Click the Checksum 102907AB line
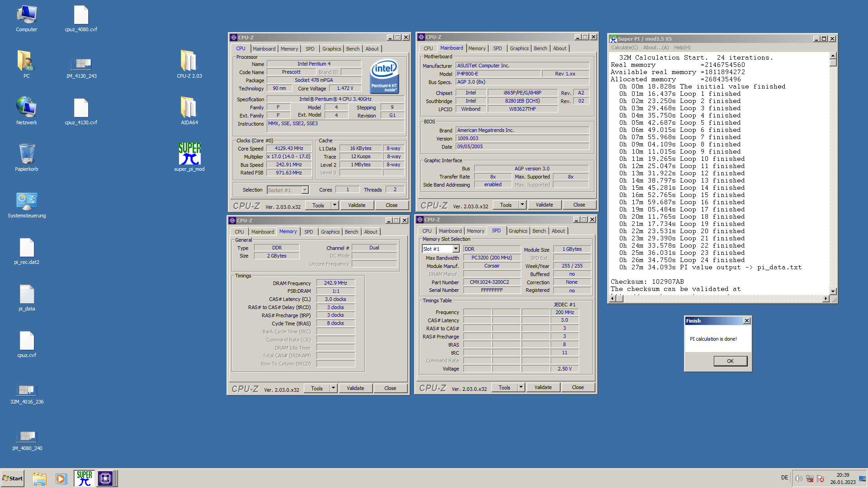The height and width of the screenshot is (488, 868). pyautogui.click(x=647, y=282)
